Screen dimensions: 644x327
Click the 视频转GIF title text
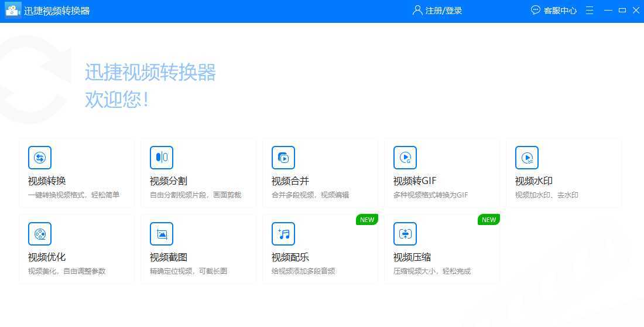[415, 181]
